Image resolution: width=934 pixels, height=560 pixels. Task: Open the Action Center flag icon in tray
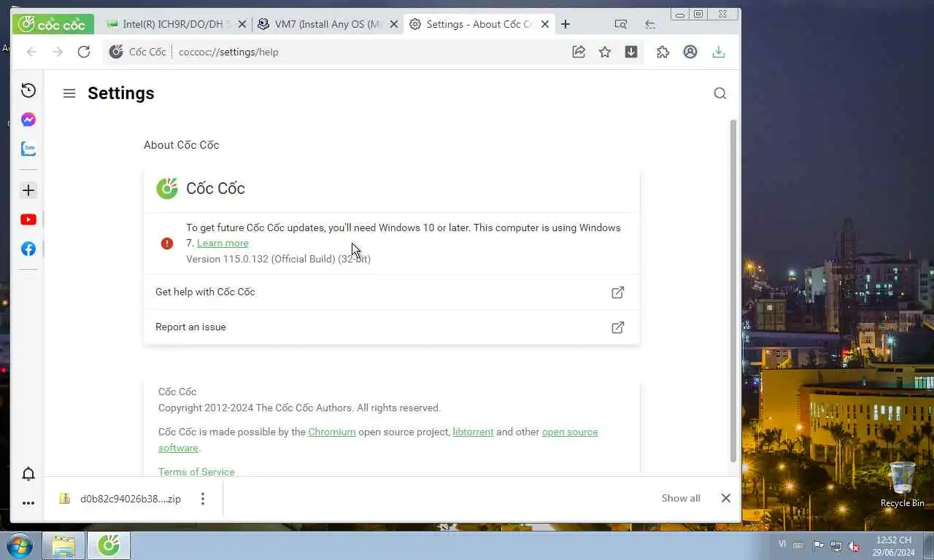click(x=818, y=545)
